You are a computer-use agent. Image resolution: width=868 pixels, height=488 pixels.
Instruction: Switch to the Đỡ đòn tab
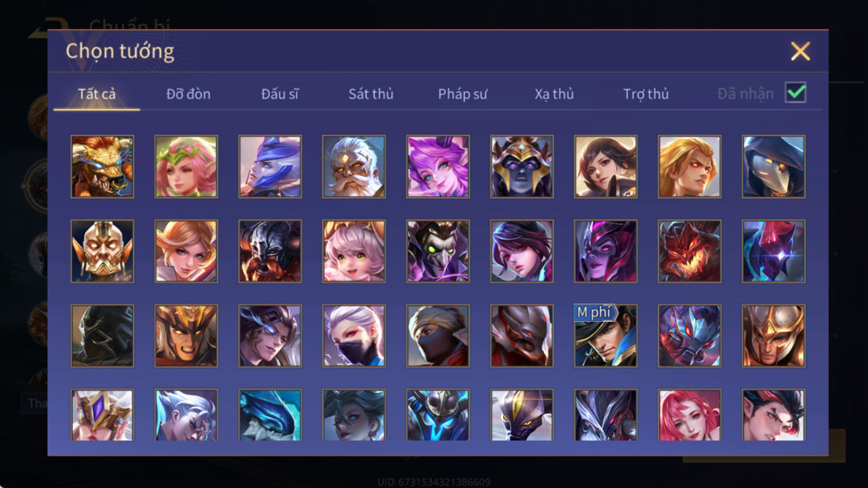click(188, 94)
